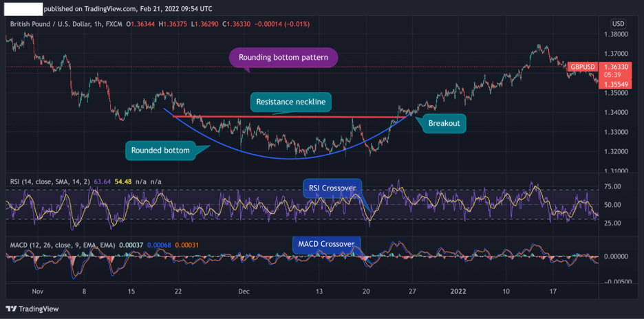Click the 1.38000 price axis level
The image size is (644, 319).
click(x=617, y=34)
